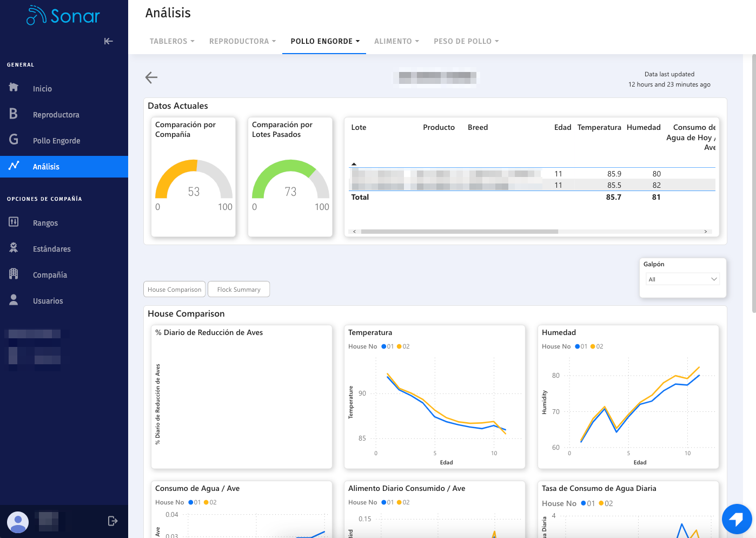756x538 pixels.
Task: Click the Compañía building icon
Action: click(14, 274)
